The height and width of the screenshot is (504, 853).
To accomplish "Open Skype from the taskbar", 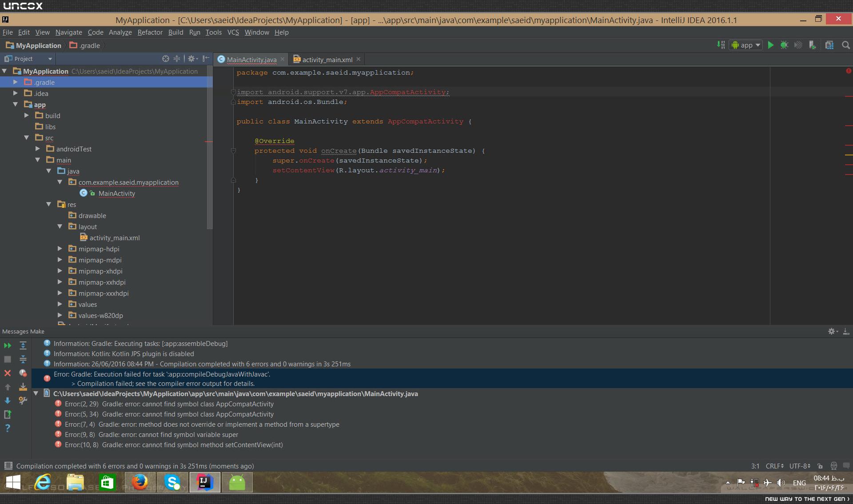I will 172,482.
